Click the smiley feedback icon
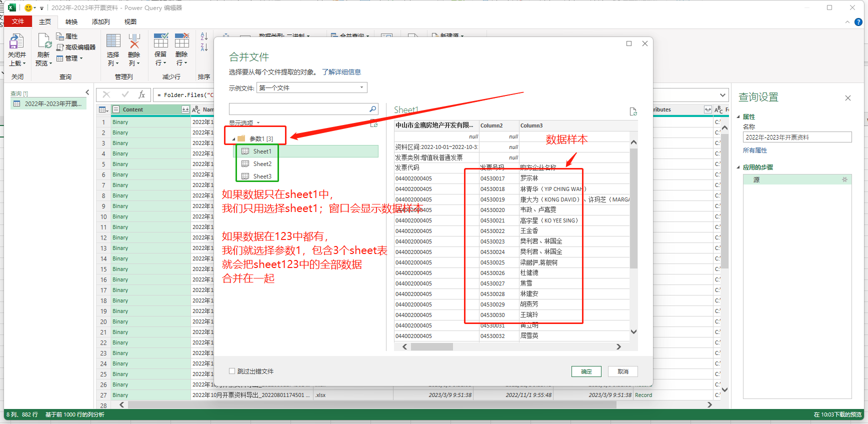 coord(28,7)
